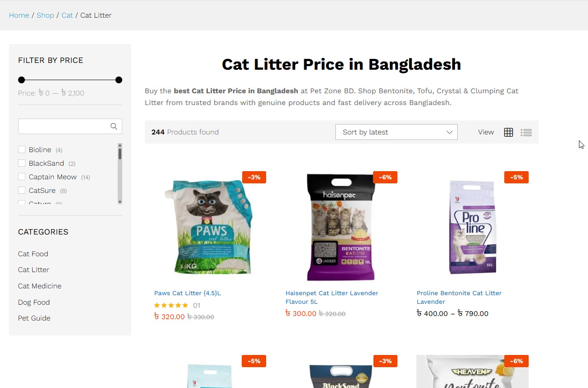Tick the CatSure brand checkbox
Viewport: 588px width, 388px height.
point(22,190)
